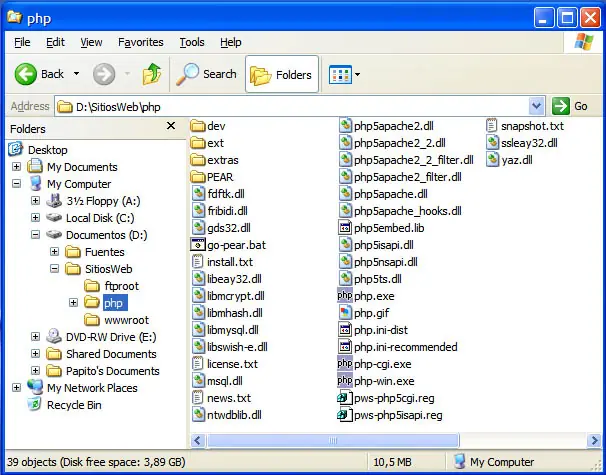The image size is (606, 475).
Task: Select the php5embed.lib file icon
Action: (x=345, y=228)
